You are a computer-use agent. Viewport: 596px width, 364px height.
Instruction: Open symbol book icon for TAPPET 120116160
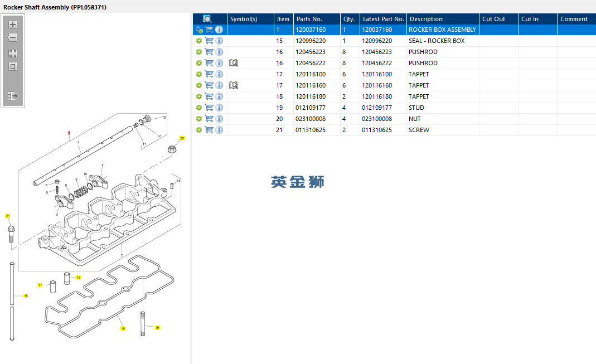click(234, 85)
